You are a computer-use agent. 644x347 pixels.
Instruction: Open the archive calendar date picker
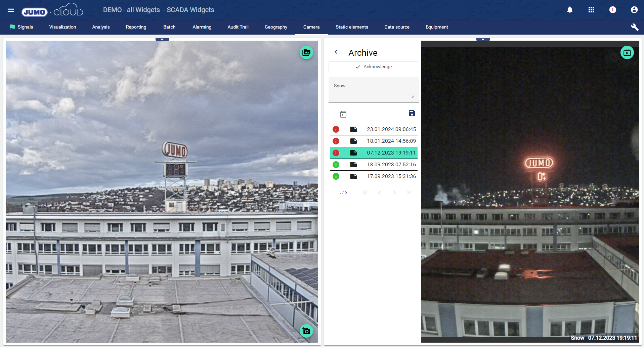(x=343, y=114)
